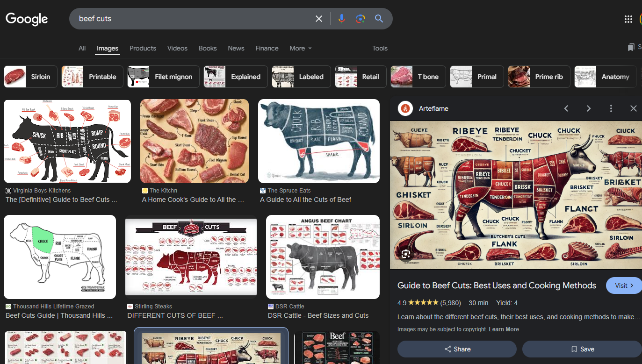The image size is (642, 364).
Task: Open The Spruce Eats chalkboard cow image
Action: [319, 141]
